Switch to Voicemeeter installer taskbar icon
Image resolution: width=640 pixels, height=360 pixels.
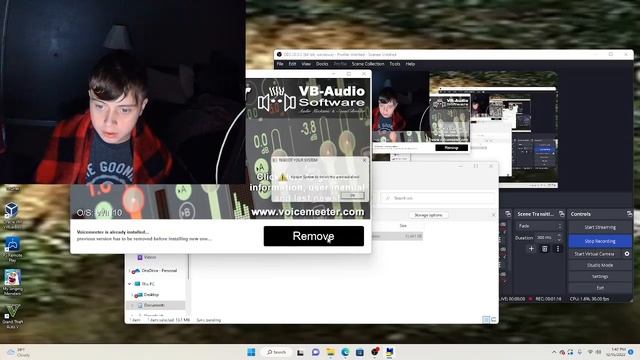tap(390, 352)
